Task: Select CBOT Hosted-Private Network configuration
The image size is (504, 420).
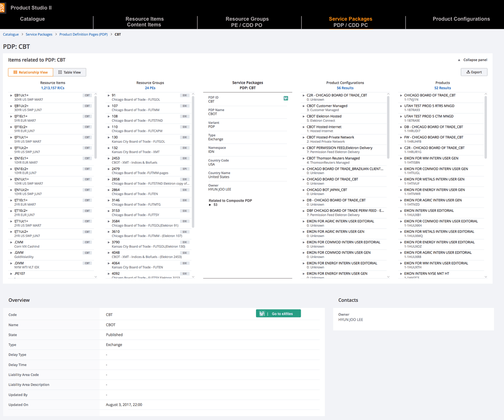Action: [x=343, y=139]
